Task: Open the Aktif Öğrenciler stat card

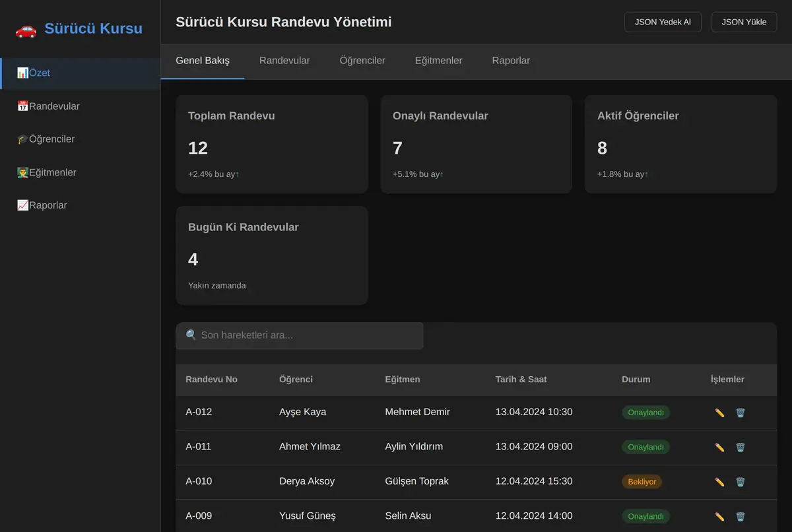Action: (x=680, y=144)
